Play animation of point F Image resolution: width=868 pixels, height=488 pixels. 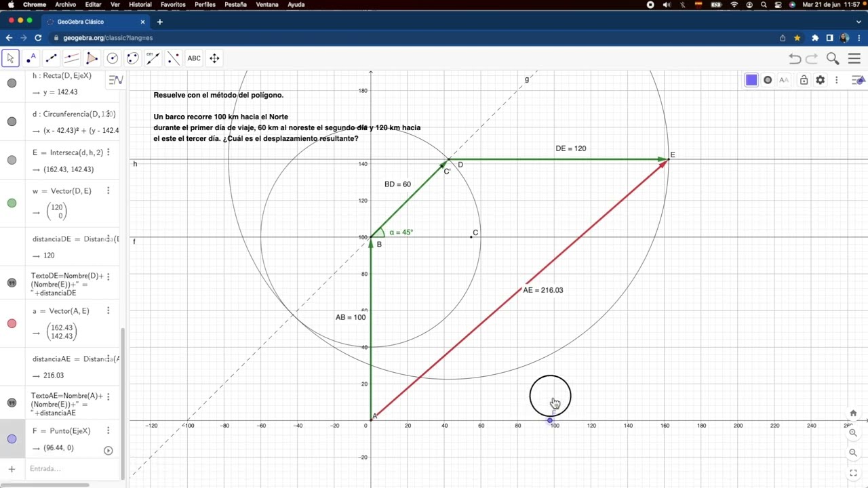click(108, 451)
